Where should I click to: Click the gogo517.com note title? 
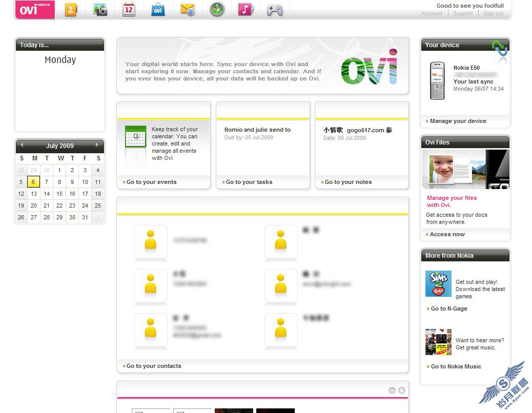pos(358,130)
